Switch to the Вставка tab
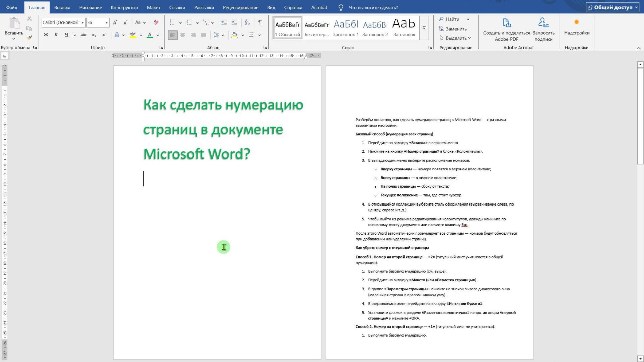 62,7
